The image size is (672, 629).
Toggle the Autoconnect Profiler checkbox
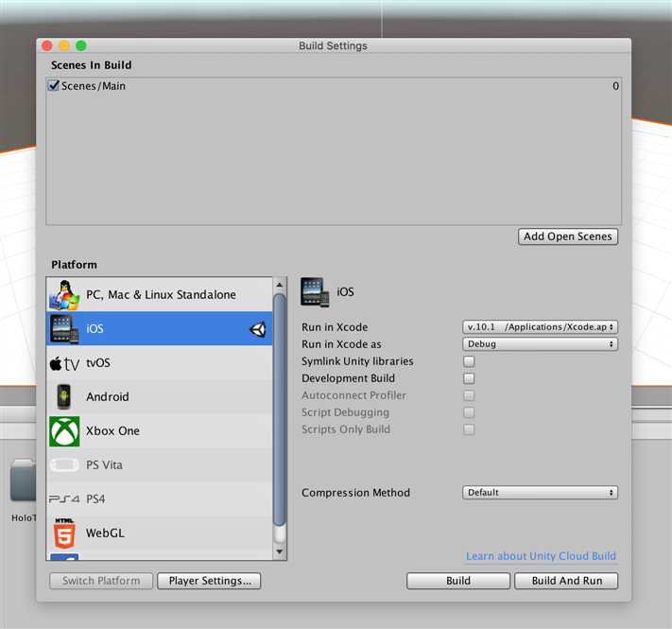tap(469, 395)
